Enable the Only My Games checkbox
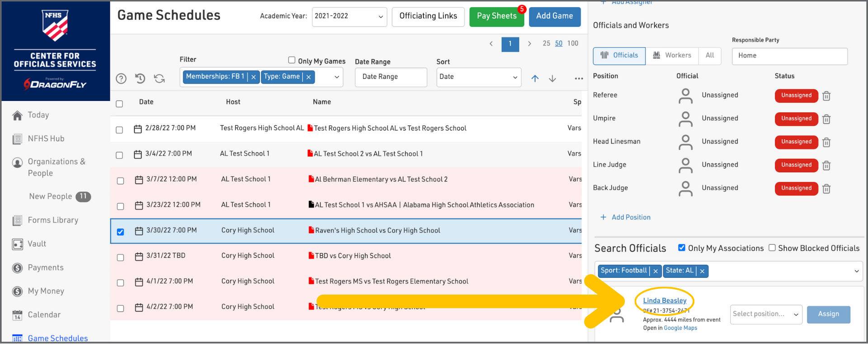Viewport: 868px width, 344px height. (292, 60)
